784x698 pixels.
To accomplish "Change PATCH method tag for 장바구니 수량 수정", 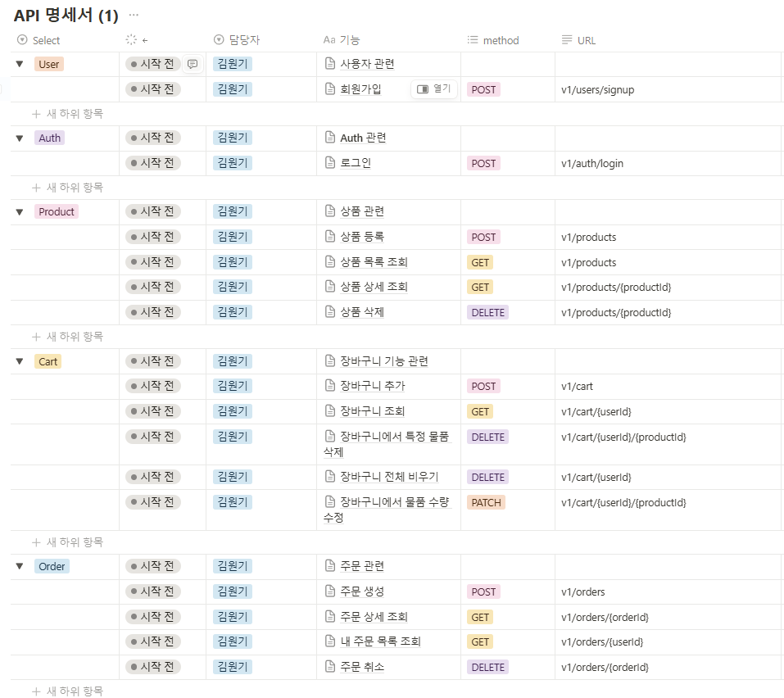I will [x=486, y=502].
